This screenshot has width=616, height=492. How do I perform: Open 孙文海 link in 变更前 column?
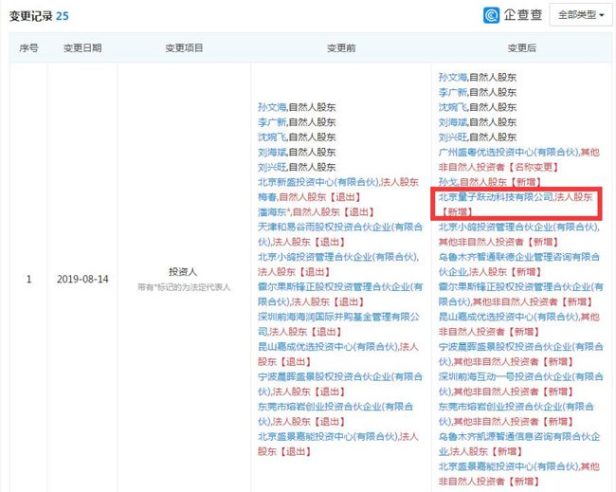(272, 107)
